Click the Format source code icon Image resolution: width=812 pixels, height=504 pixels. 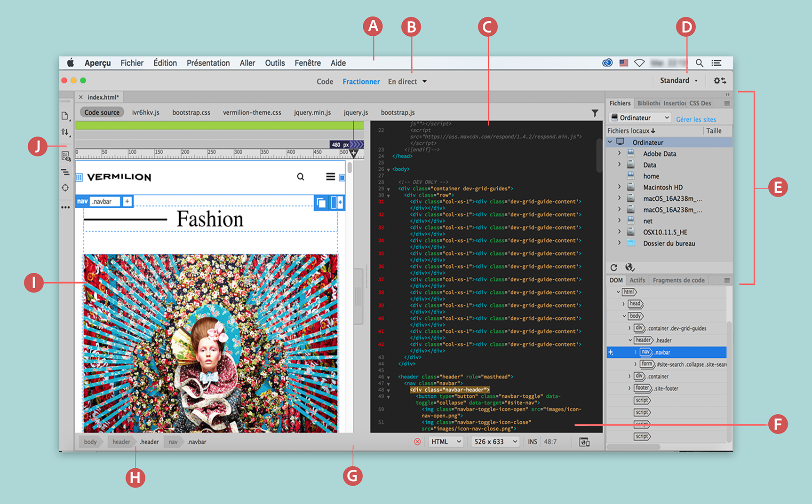[65, 173]
